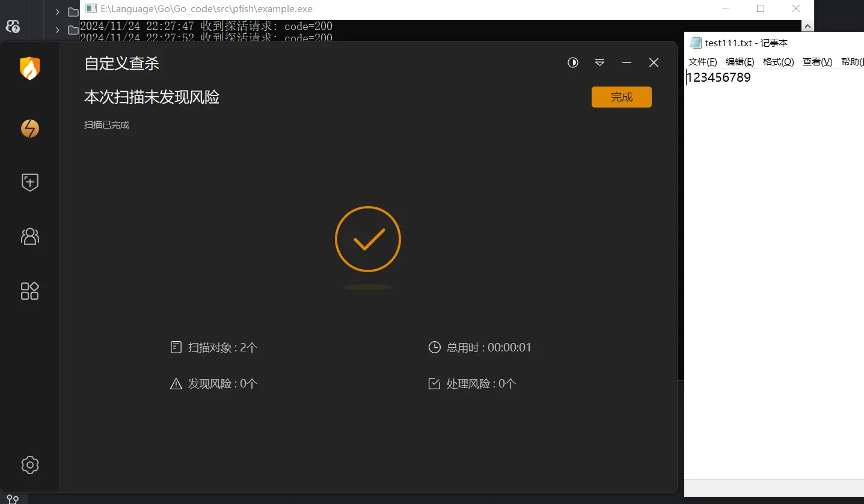
Task: Click the Notepad icon beside test111.txt
Action: 696,43
